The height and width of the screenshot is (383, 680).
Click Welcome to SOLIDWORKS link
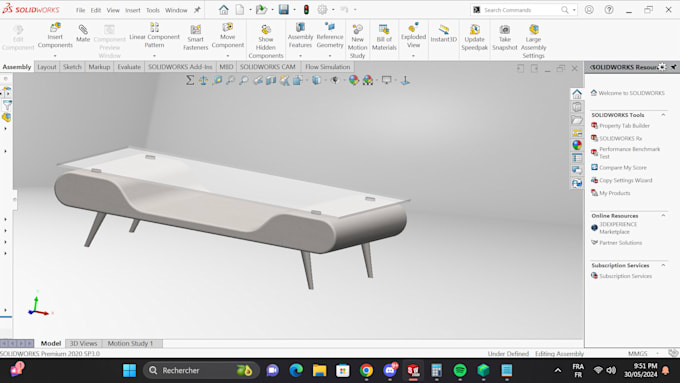coord(627,93)
